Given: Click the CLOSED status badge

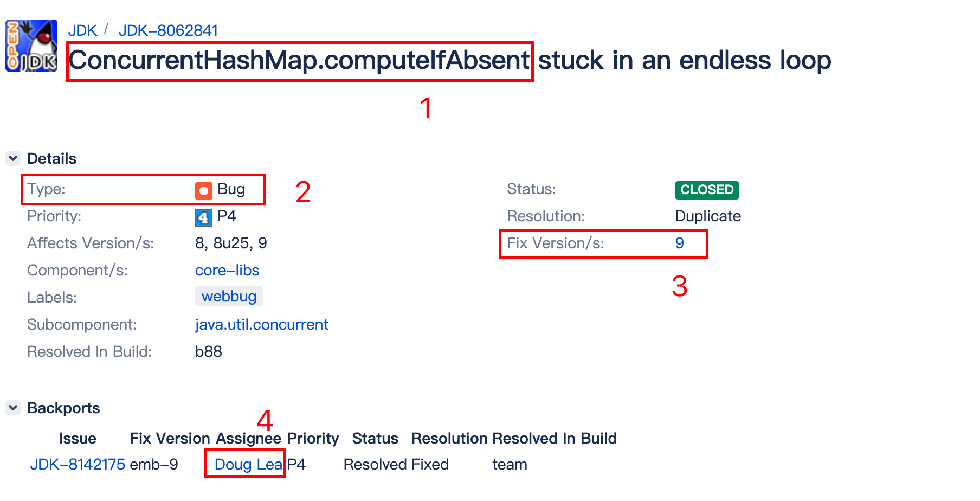Looking at the screenshot, I should 707,190.
